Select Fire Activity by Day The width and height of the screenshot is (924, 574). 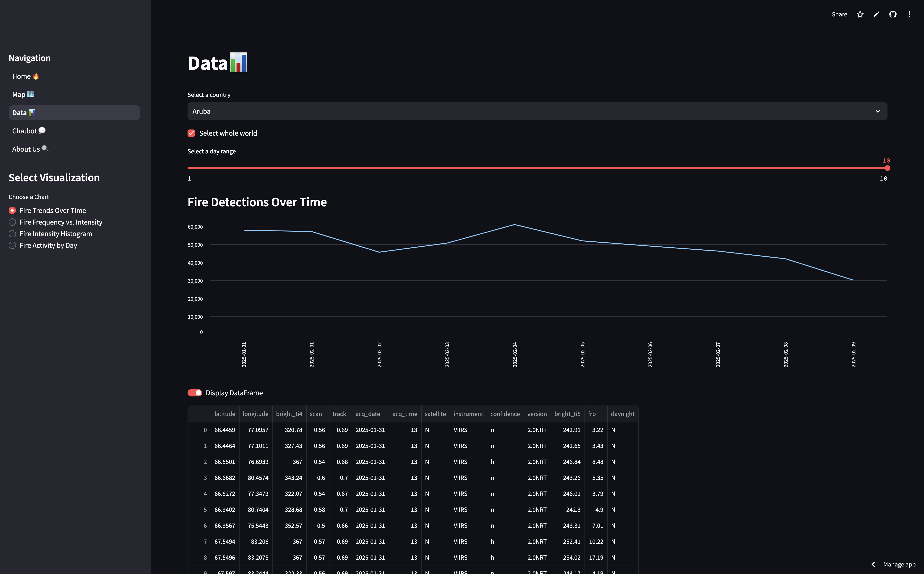tap(13, 246)
